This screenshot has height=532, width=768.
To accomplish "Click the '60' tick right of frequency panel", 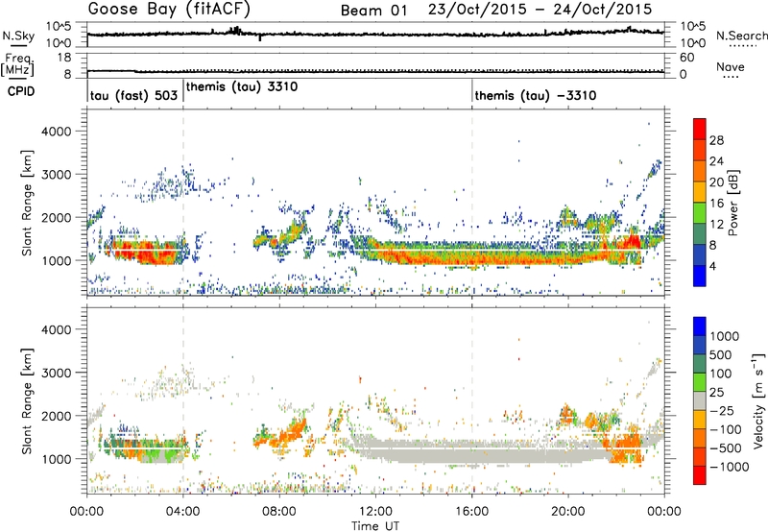I will click(x=686, y=58).
